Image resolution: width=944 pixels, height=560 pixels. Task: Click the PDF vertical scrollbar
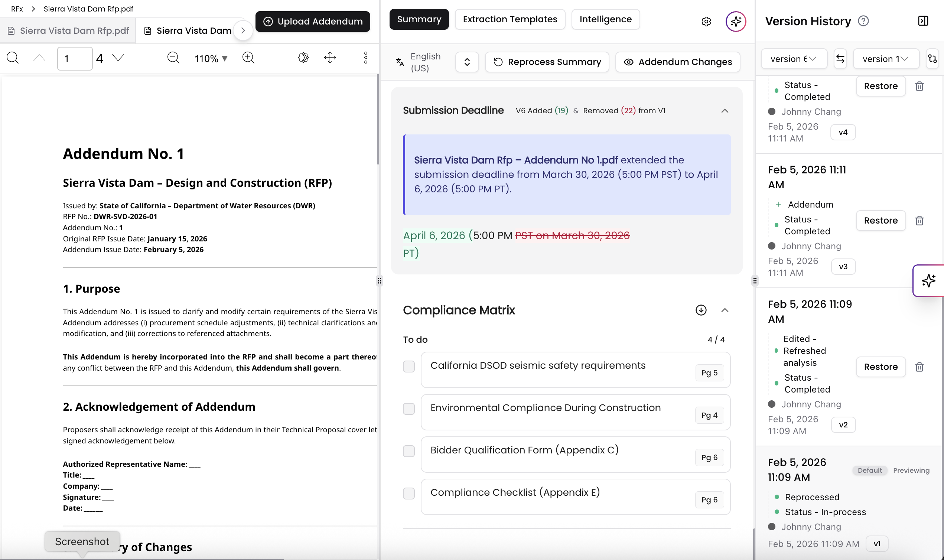[x=378, y=120]
